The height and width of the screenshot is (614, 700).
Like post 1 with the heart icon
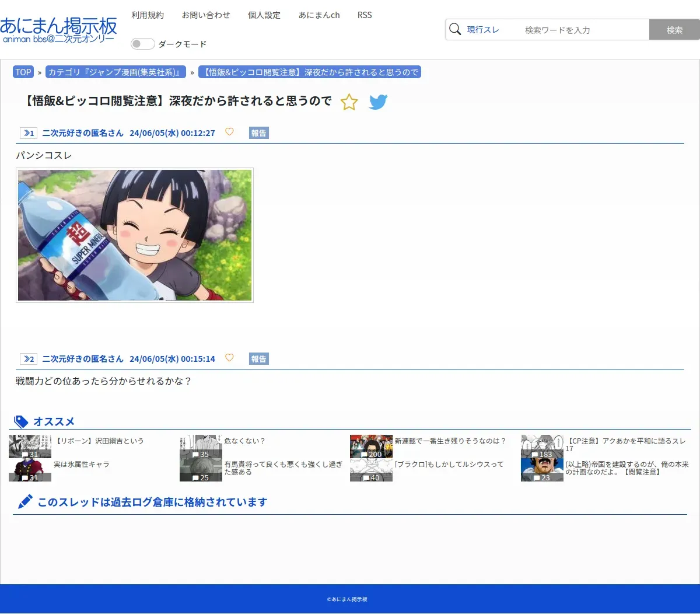click(x=229, y=132)
